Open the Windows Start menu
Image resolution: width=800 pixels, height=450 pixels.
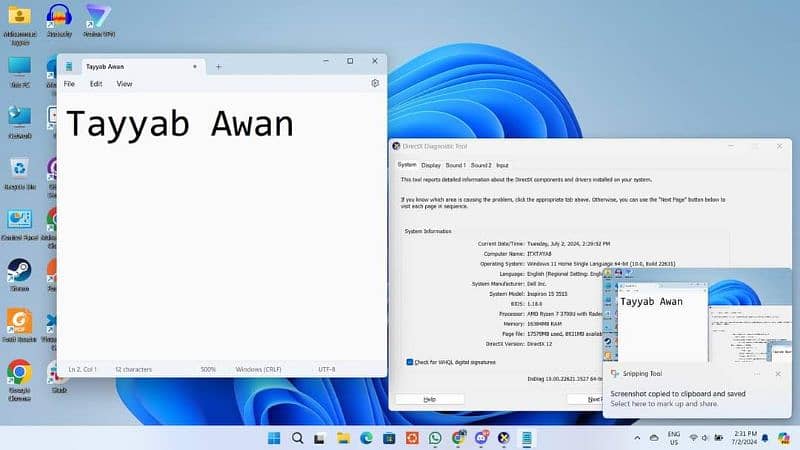274,438
